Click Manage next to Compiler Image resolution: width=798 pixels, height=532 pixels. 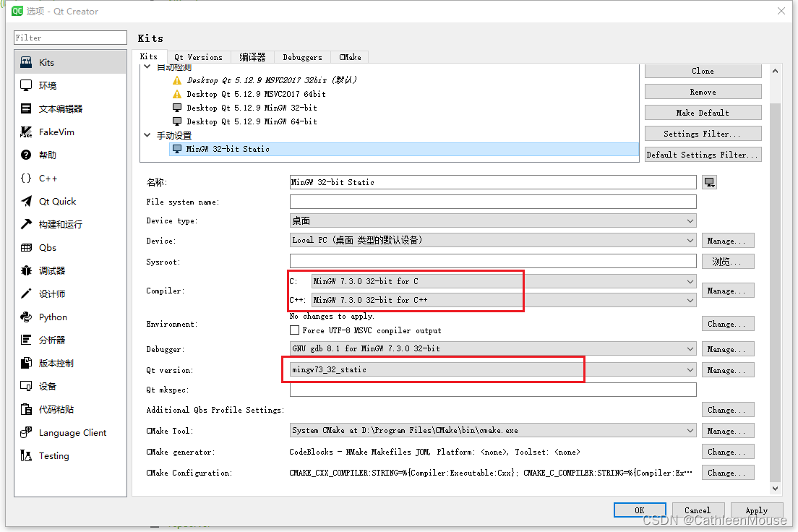tap(728, 291)
